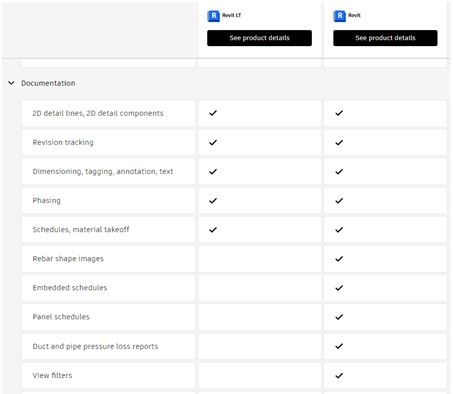The width and height of the screenshot is (453, 394).
Task: Click Revit checkmark for Dimensioning row
Action: (339, 171)
